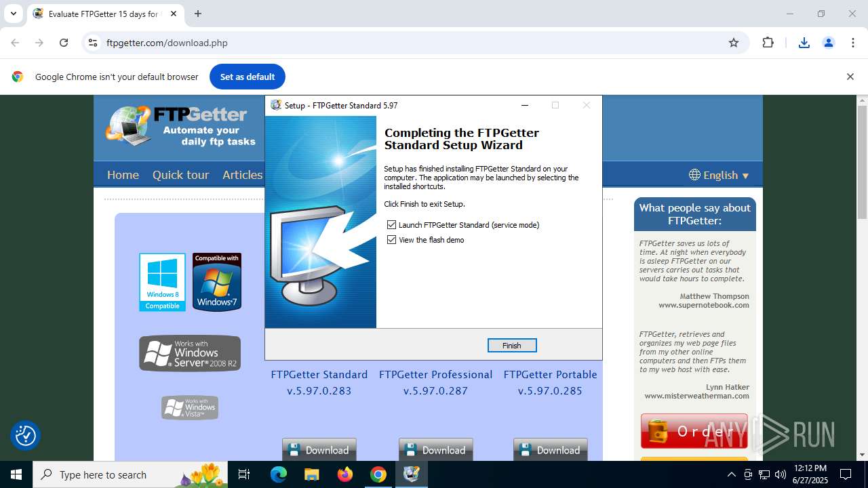Download FTPGetter Portable v.5.97.0.285
This screenshot has width=868, height=488.
[551, 450]
